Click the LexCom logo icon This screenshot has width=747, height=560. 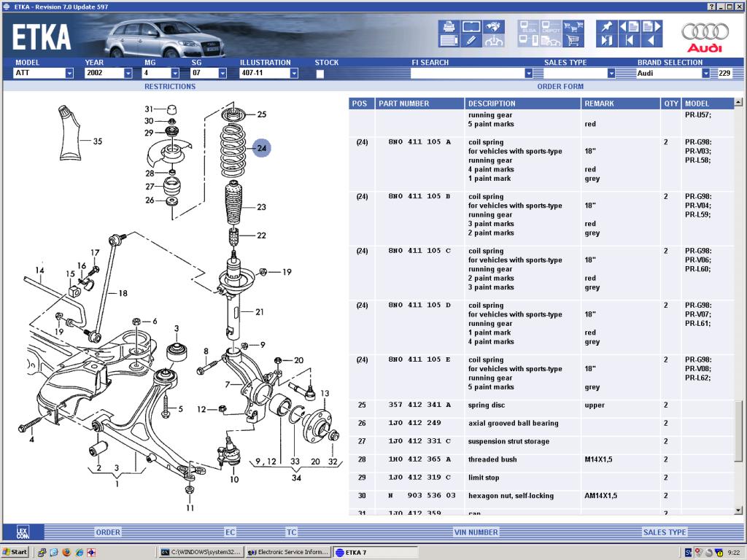click(22, 532)
